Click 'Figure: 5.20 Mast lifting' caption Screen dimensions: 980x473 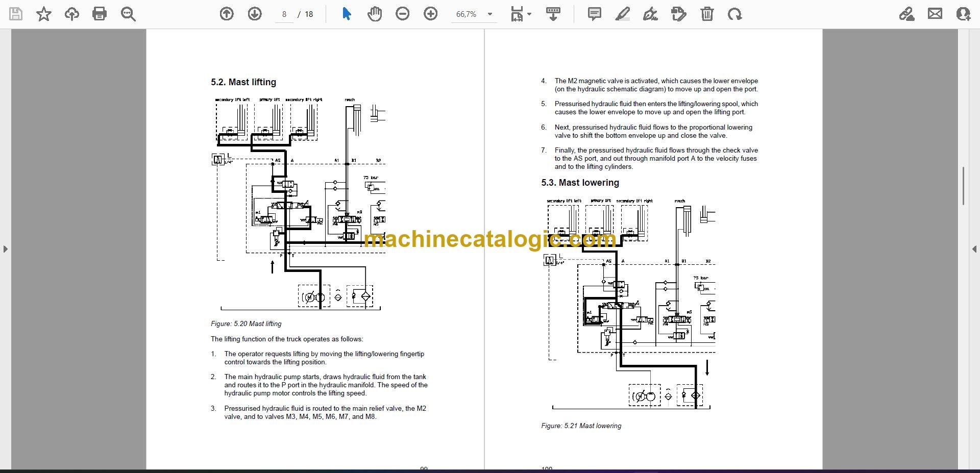246,323
